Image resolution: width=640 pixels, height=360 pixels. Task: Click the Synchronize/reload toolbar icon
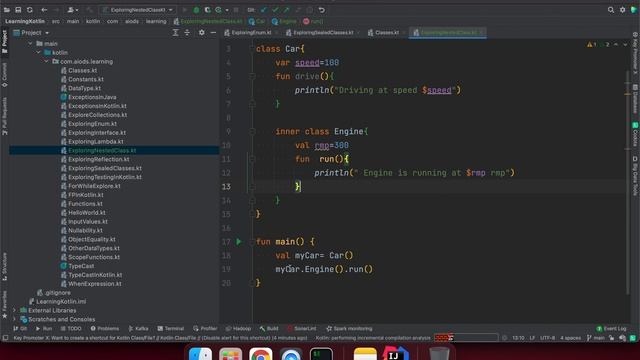30,10
